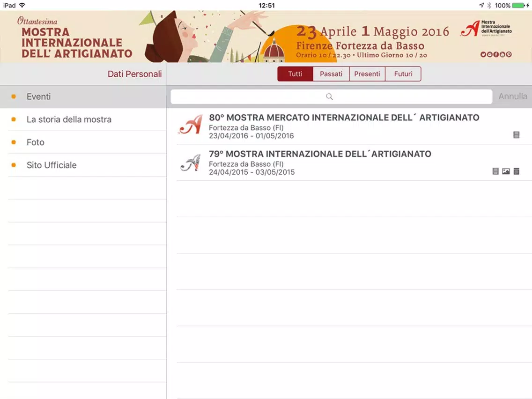Viewport: 532px width, 399px height.
Task: Select the Tutti filter tab
Action: (x=295, y=74)
